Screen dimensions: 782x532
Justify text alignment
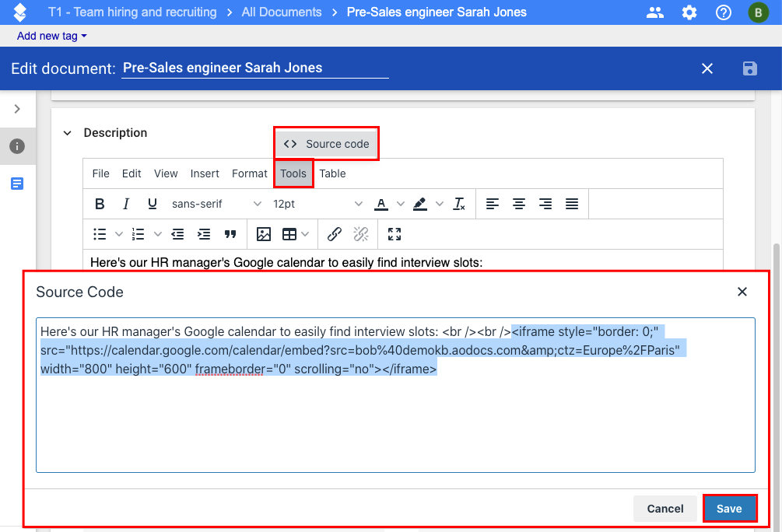pyautogui.click(x=572, y=204)
